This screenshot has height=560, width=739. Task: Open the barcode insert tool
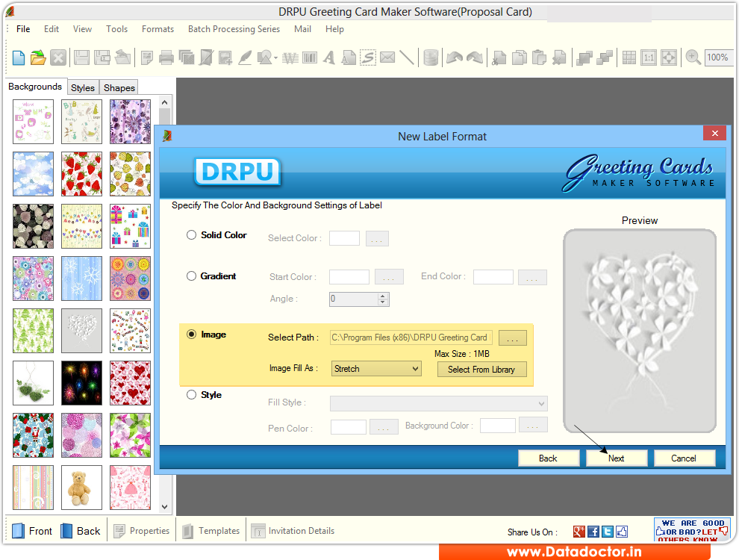tap(309, 57)
